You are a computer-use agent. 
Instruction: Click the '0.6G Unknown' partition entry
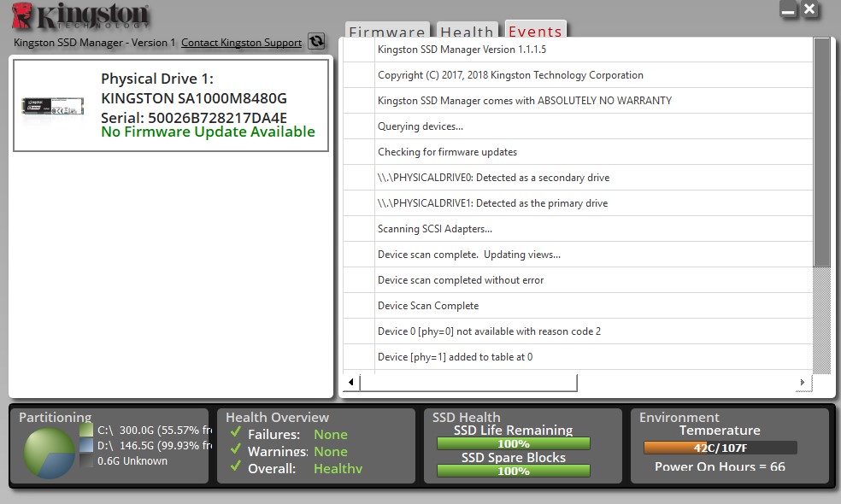pyautogui.click(x=132, y=461)
